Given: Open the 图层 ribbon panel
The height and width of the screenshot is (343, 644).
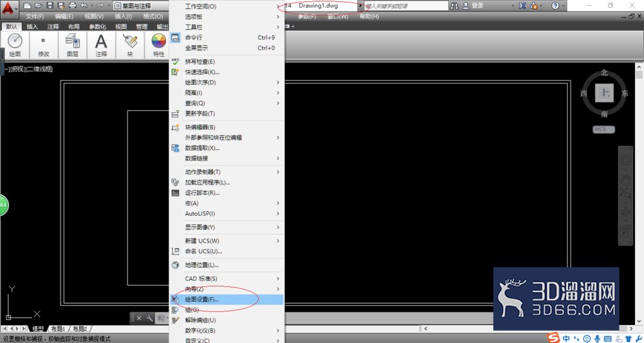Looking at the screenshot, I should click(x=73, y=45).
